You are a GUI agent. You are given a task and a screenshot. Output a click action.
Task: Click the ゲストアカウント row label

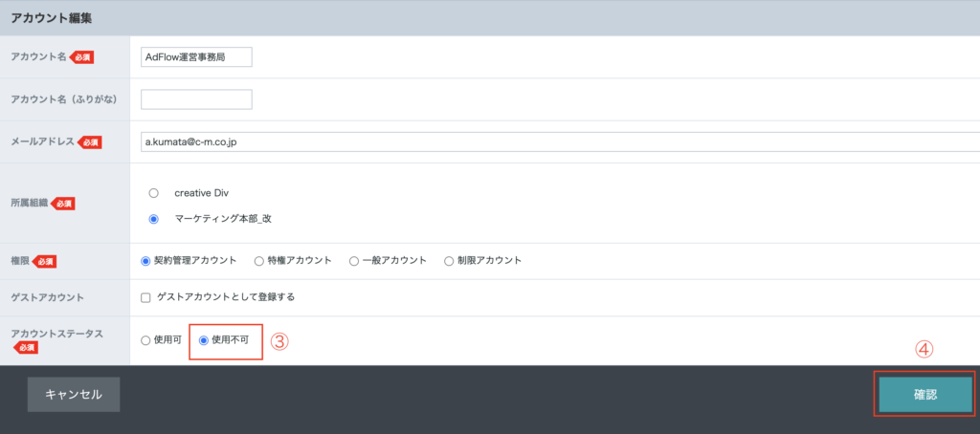(48, 297)
